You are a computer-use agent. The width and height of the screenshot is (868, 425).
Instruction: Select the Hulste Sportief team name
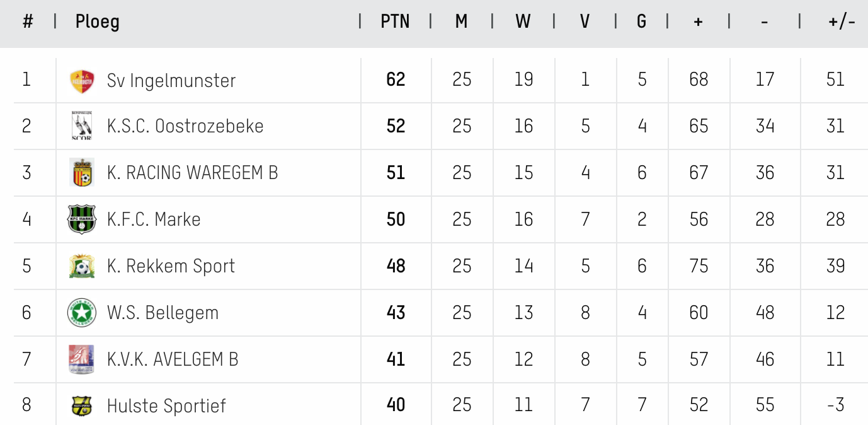tap(166, 406)
